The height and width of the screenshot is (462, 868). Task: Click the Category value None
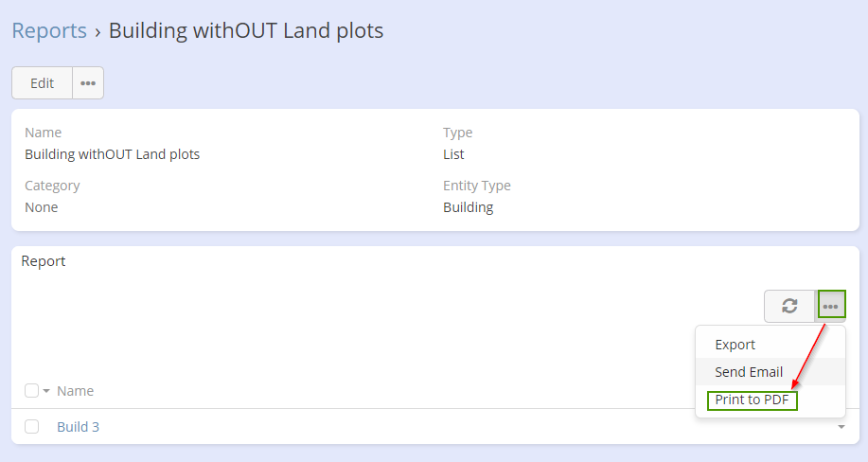(41, 207)
